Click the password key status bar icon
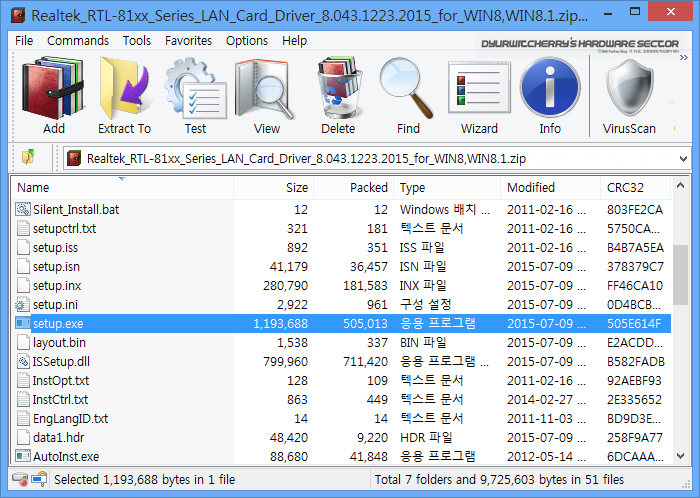 tap(39, 479)
